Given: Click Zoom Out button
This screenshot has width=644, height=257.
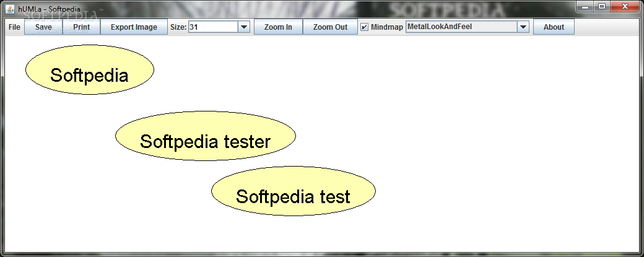Looking at the screenshot, I should 330,27.
